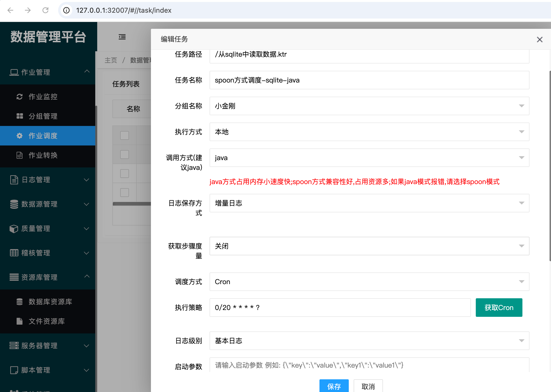Select the 数据源管理 database icon
The image size is (551, 392).
point(14,204)
